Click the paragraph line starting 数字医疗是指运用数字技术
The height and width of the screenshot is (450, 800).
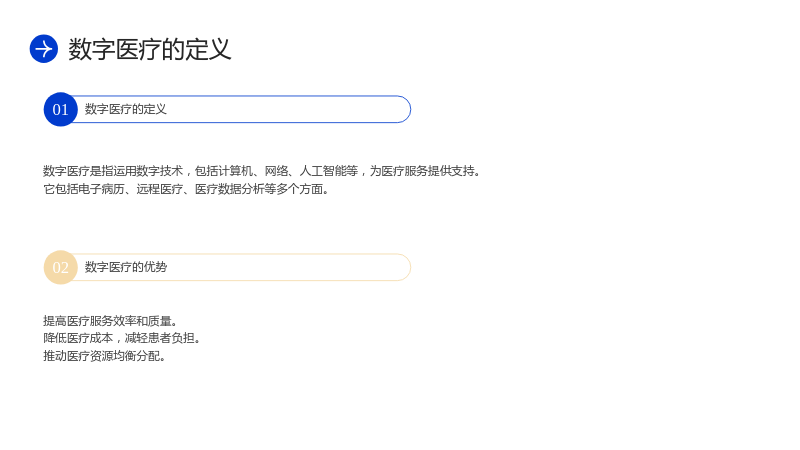[262, 171]
